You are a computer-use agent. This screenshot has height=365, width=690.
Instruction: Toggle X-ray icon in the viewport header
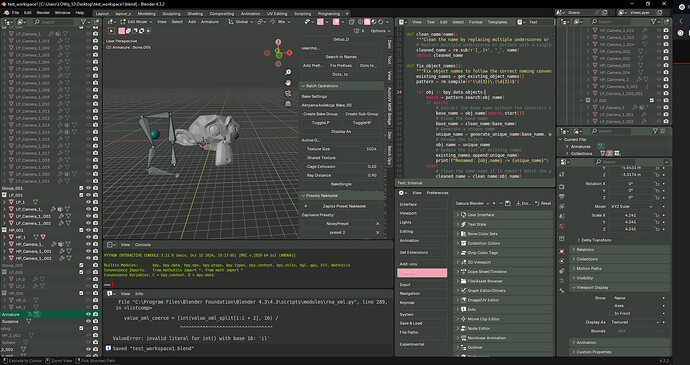[353, 22]
